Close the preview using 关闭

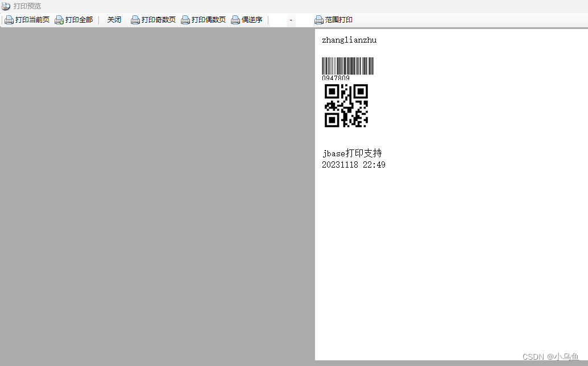click(x=114, y=20)
